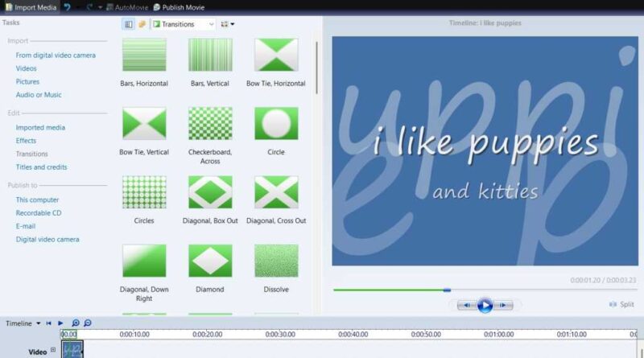This screenshot has width=644, height=358.
Task: Click the 0:00:30.00 mark on timeline ruler
Action: tap(280, 334)
